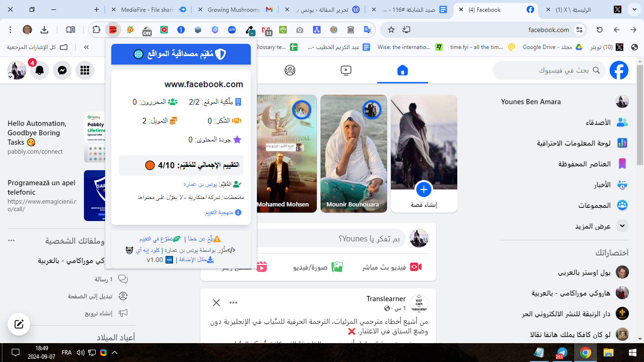The height and width of the screenshot is (362, 644).
Task: Open the Google Translate extension icon
Action: click(367, 29)
